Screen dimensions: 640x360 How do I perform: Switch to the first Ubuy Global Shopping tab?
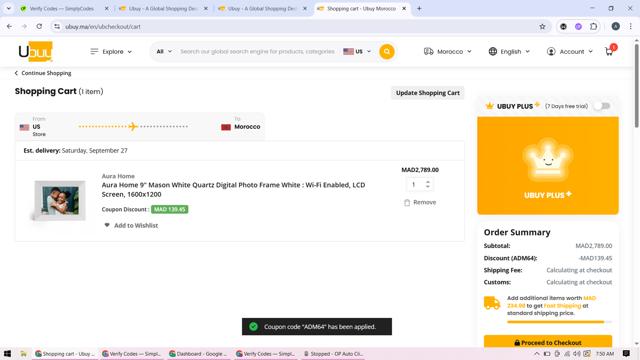[x=162, y=9]
